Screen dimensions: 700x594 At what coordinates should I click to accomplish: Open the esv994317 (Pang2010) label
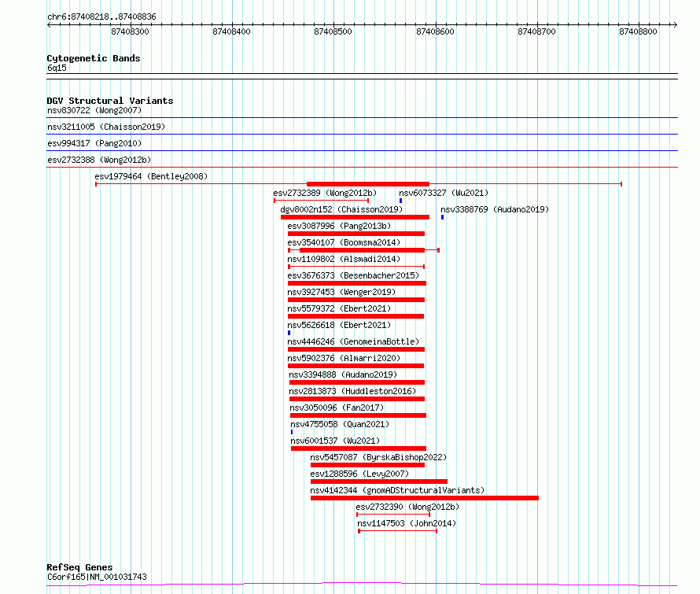[94, 143]
